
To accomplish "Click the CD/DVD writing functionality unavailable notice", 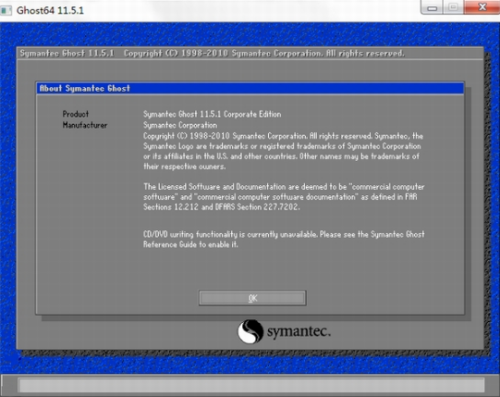I will [x=284, y=239].
